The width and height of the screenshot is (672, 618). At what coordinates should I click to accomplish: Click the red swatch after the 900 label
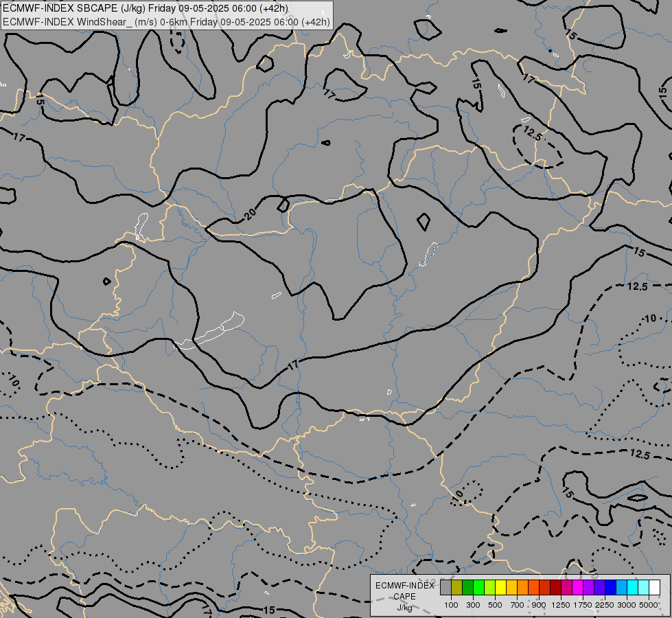point(545,587)
